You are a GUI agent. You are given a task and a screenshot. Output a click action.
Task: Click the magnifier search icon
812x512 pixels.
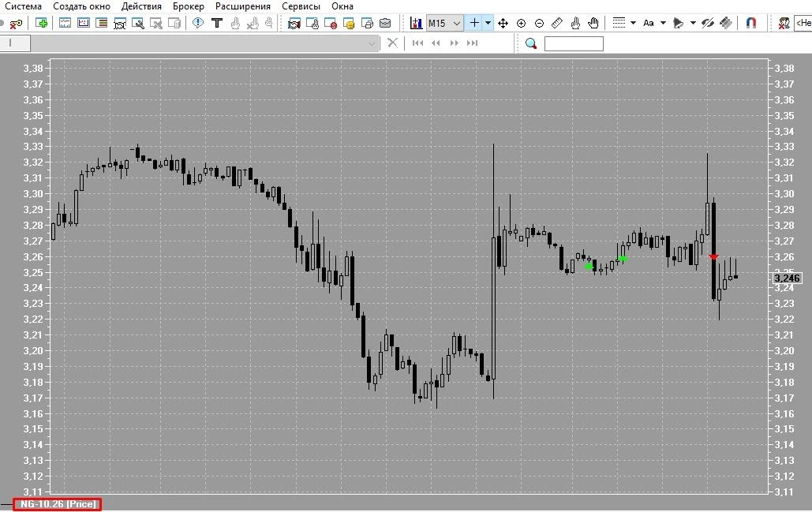531,43
